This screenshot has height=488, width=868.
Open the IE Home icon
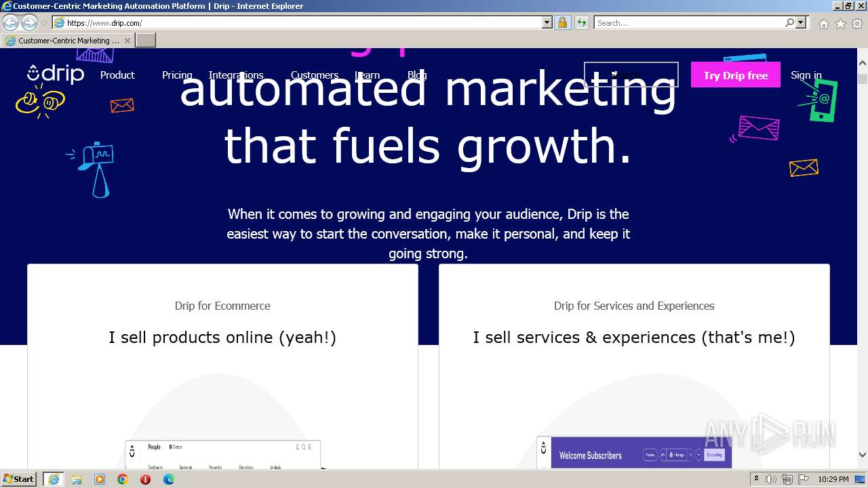coord(823,24)
